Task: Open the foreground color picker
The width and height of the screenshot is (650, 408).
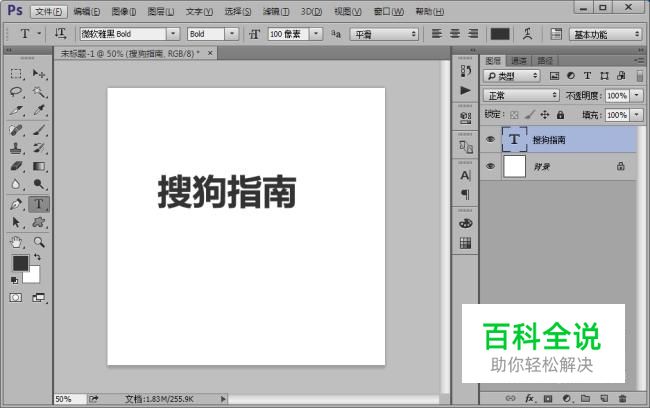Action: point(20,262)
